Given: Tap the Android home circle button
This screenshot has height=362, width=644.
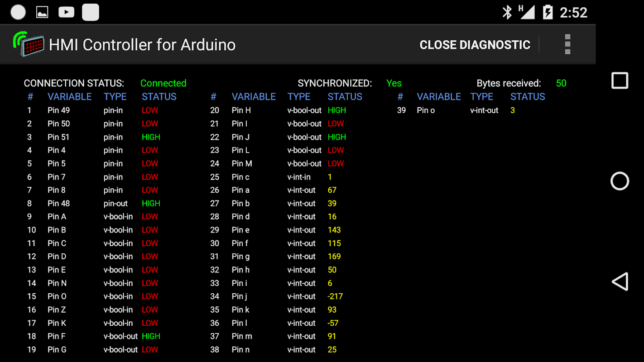Looking at the screenshot, I should click(620, 181).
